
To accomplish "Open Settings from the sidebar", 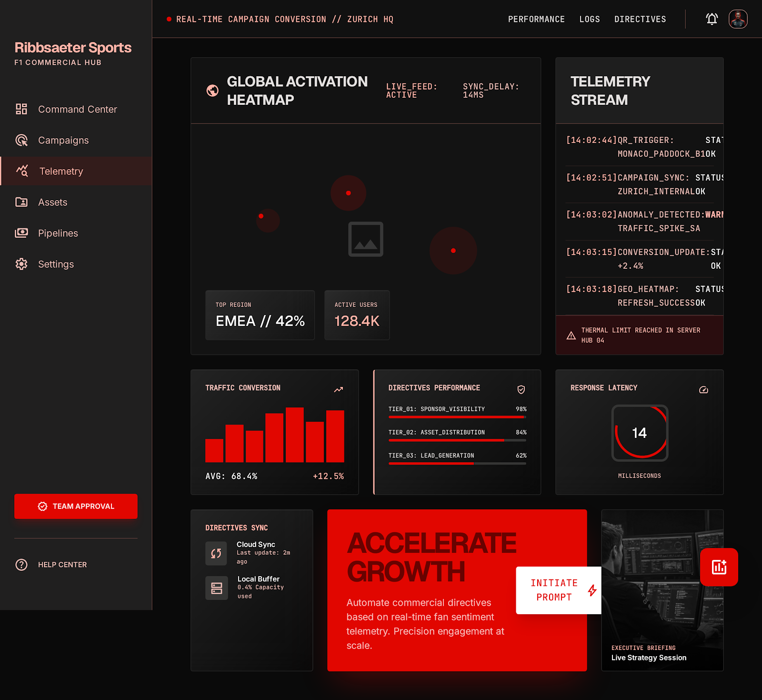I will tap(76, 264).
